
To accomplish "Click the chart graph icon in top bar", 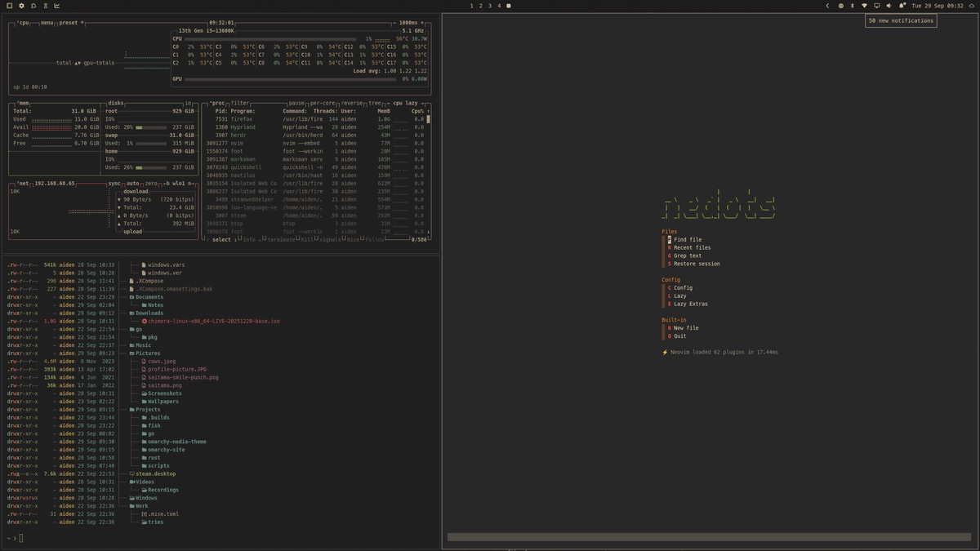I will point(56,6).
